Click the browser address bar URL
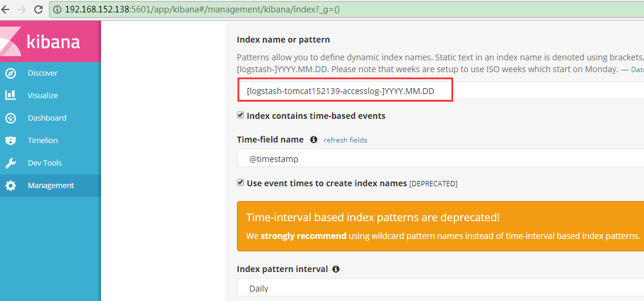The width and height of the screenshot is (644, 301). point(202,9)
